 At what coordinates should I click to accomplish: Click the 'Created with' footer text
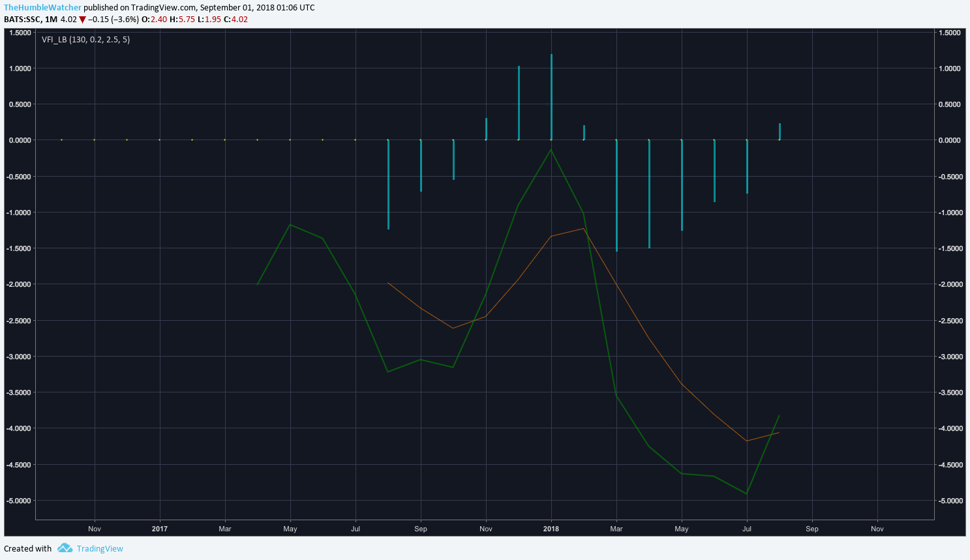pyautogui.click(x=27, y=549)
